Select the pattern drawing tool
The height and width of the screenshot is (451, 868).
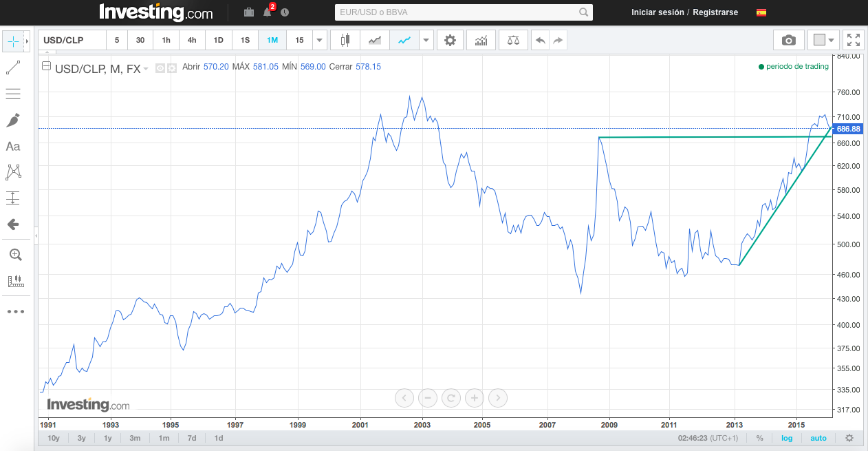tap(13, 172)
